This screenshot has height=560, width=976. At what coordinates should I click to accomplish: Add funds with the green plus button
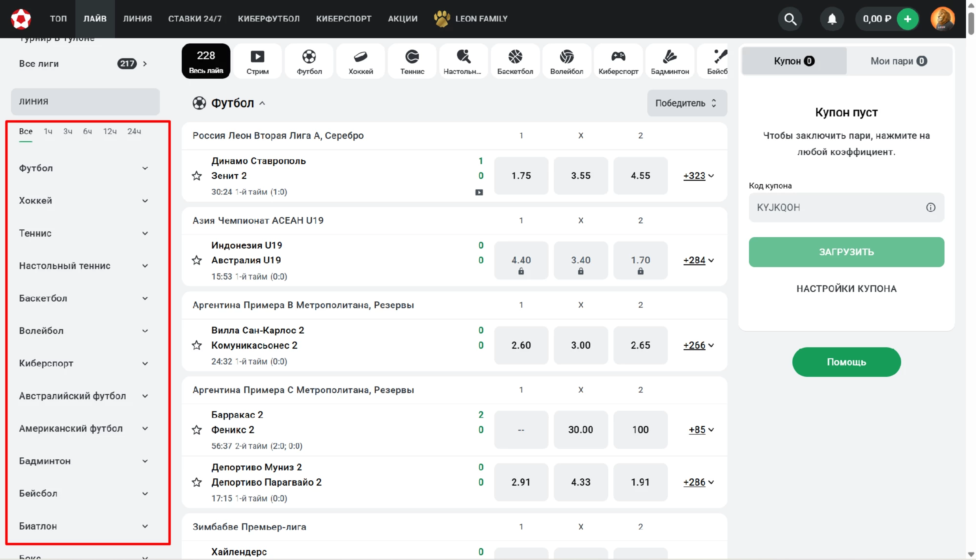[x=907, y=19]
